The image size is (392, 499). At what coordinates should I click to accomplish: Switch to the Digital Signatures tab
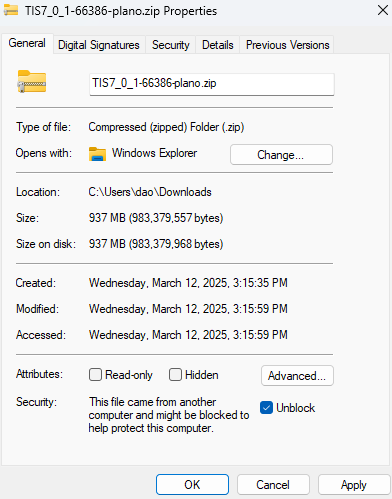99,45
